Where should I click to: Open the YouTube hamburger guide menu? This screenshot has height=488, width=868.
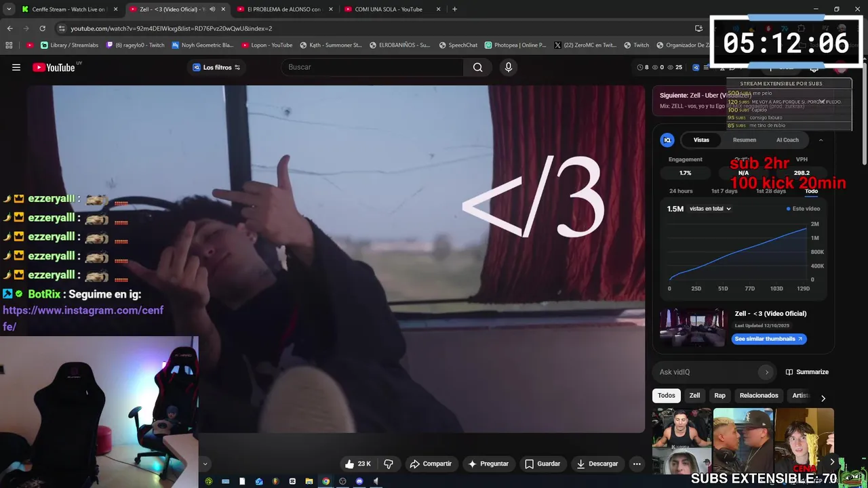tap(16, 67)
